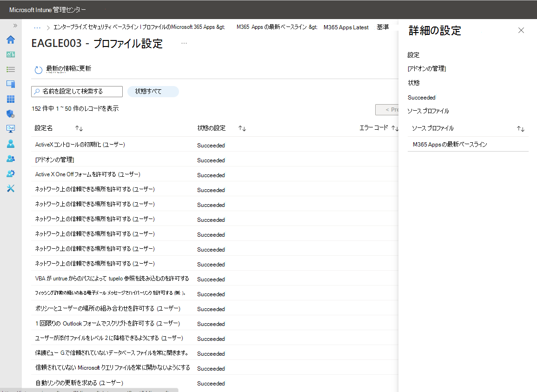The image size is (537, 392).
Task: Click Succeeded status in the 自動リンクの更新を求める row
Action: [x=211, y=384]
